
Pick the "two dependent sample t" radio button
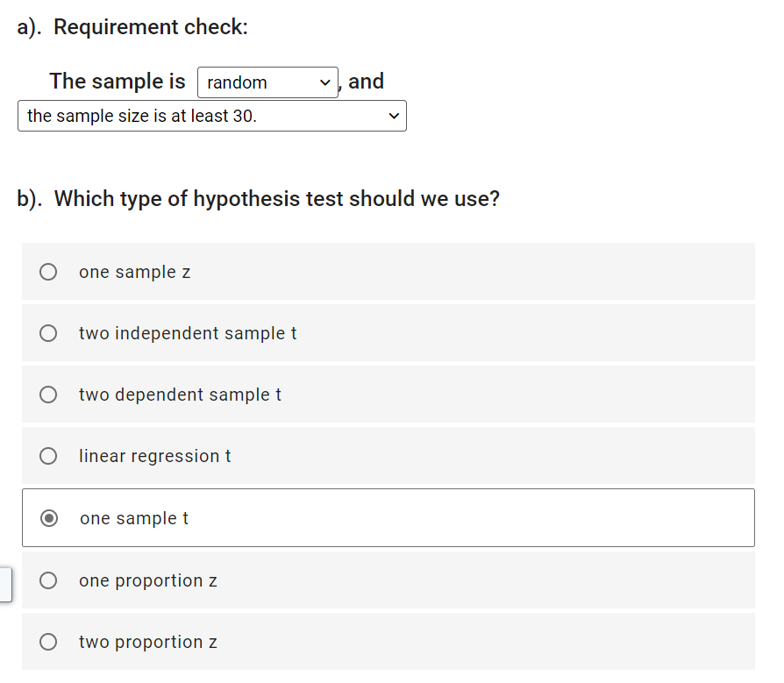[49, 395]
